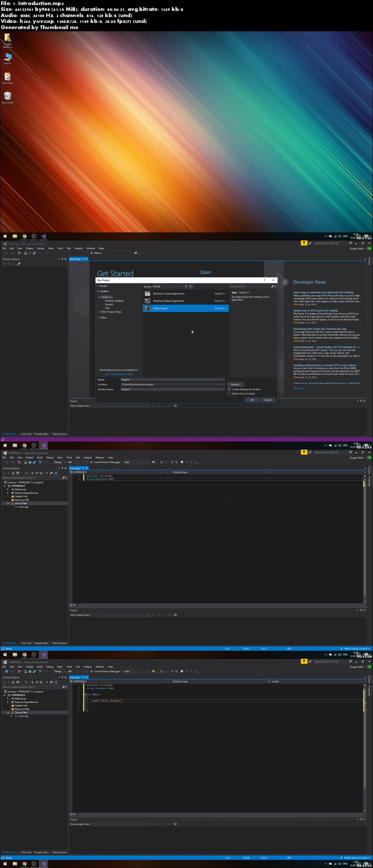The image size is (373, 868).
Task: Open Build menu in two-line main.cpp window
Action: [40, 458]
